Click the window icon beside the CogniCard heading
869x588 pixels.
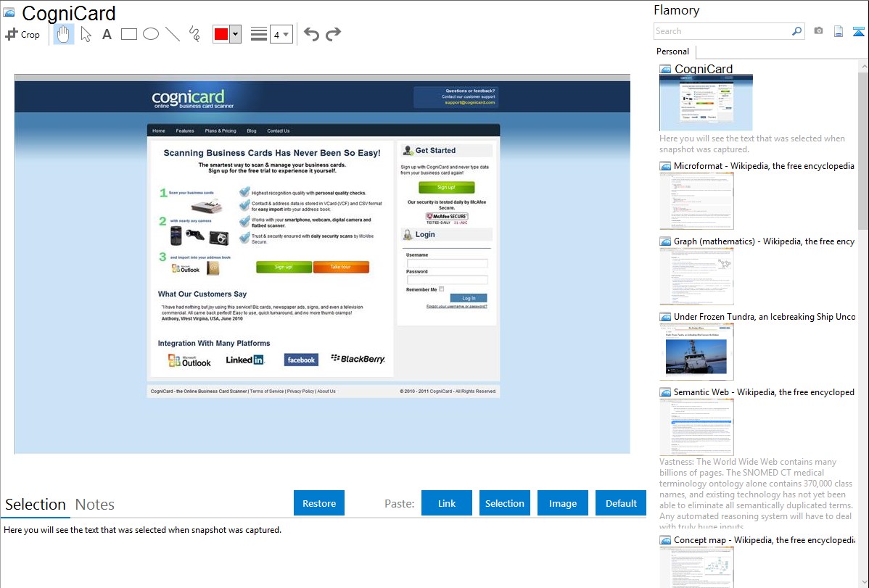9,13
